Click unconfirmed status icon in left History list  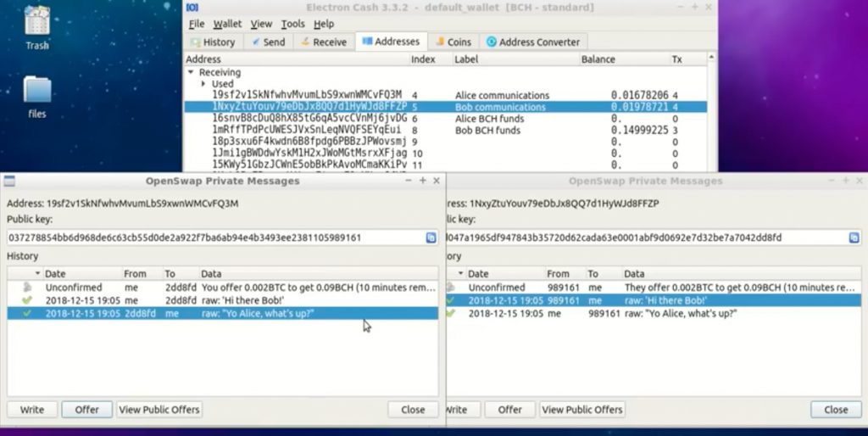coord(28,288)
